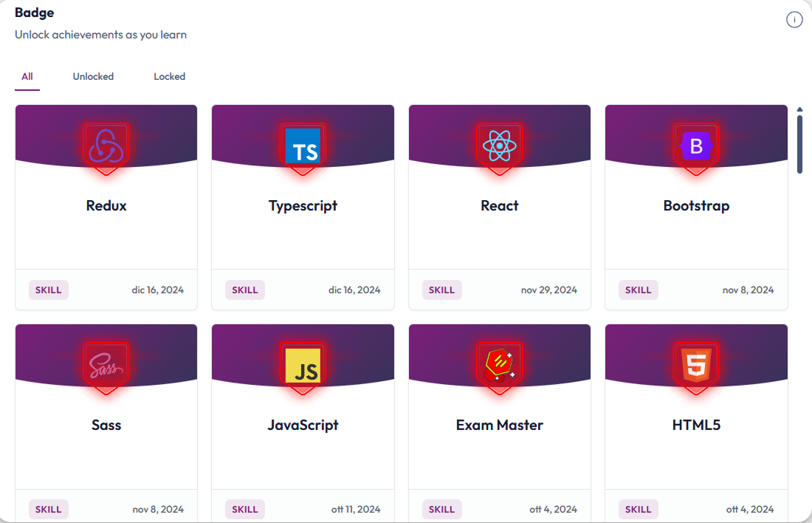Open the React atom badge icon
The image size is (812, 523).
pos(499,148)
